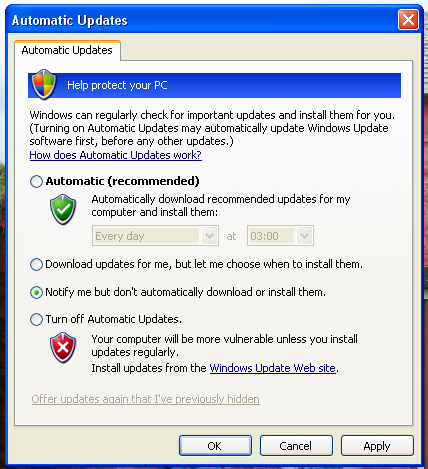
Task: Select the Automatic (recommended) radio button
Action: click(x=36, y=182)
